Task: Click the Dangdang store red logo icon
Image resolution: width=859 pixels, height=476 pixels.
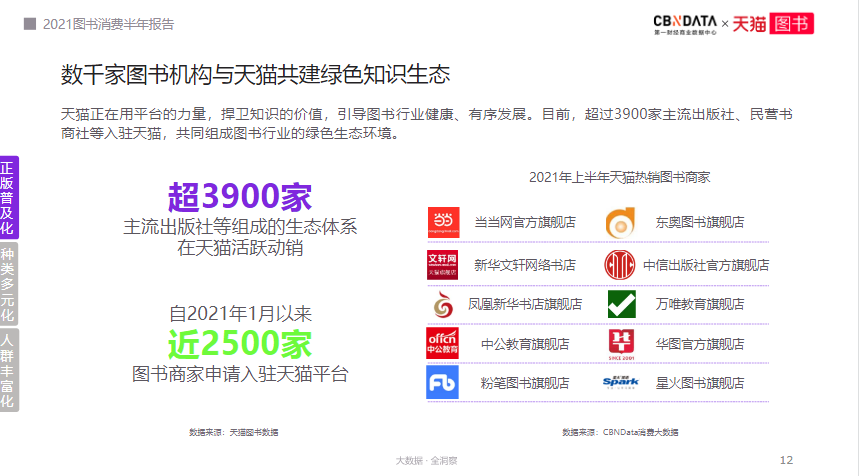Action: click(443, 222)
